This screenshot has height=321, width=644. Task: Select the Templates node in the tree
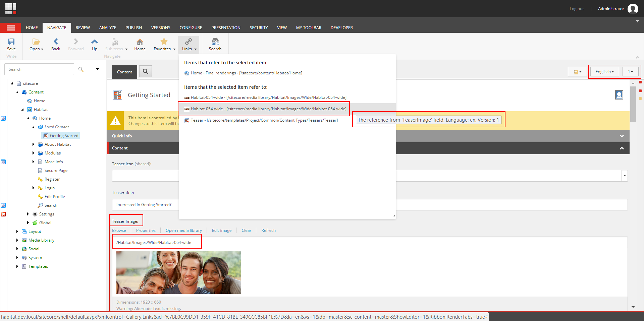38,266
